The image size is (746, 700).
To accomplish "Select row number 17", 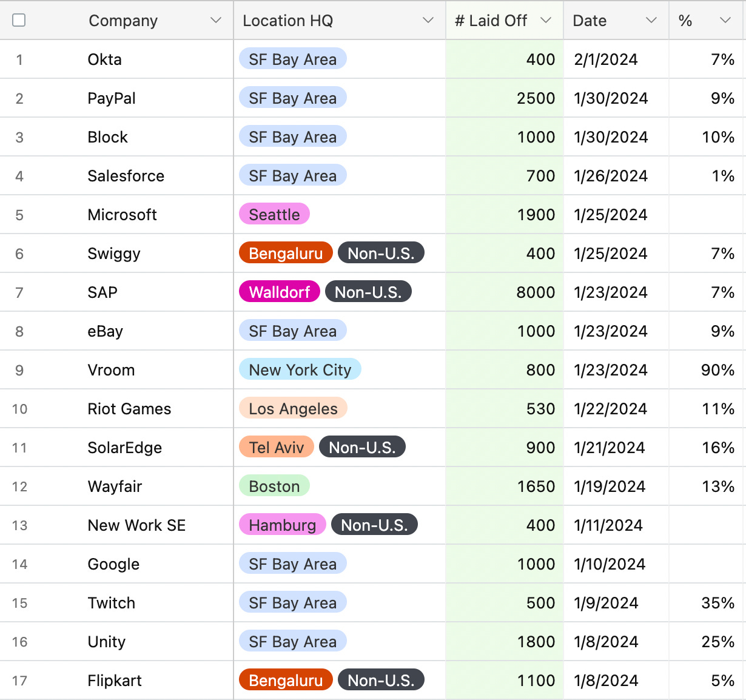I will [19, 681].
